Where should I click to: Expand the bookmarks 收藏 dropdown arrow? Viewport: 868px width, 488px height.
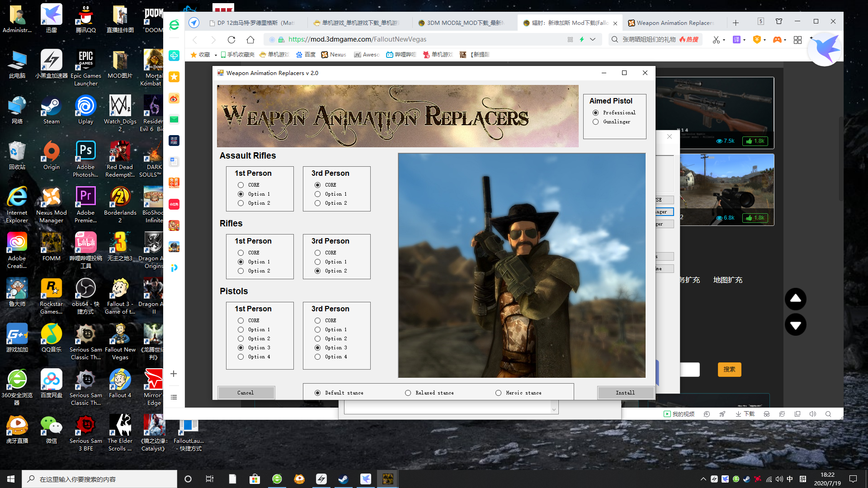pyautogui.click(x=216, y=55)
